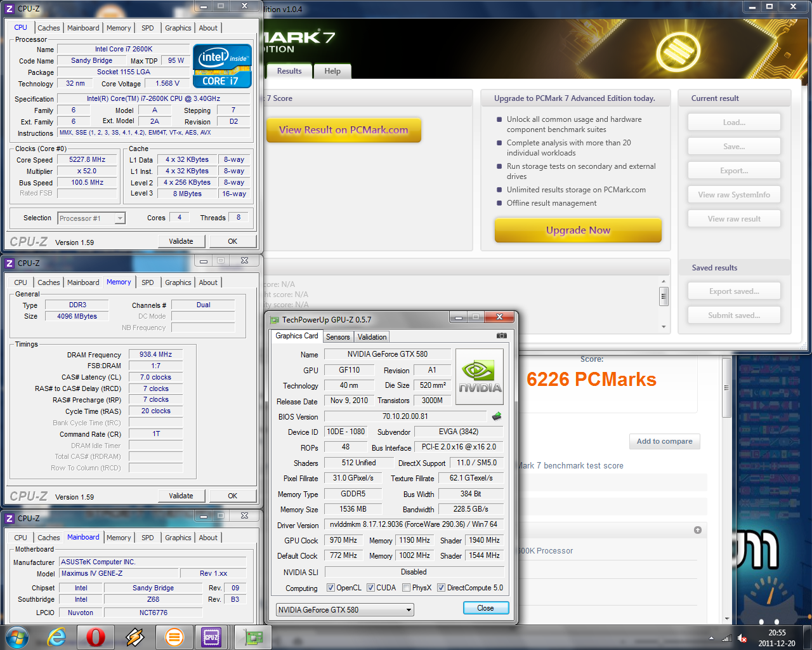Click the GPU Clock value 970 MHz
The image size is (812, 650).
pos(343,540)
